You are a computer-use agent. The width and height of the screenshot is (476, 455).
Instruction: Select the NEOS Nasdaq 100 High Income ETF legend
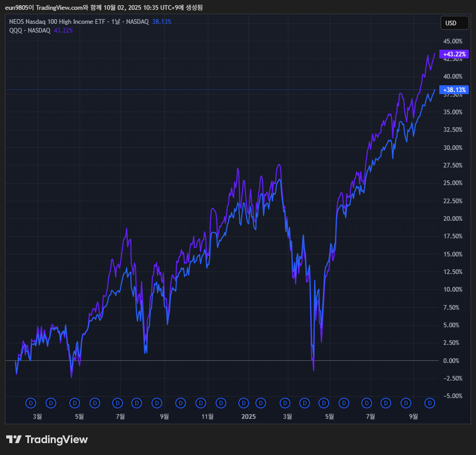(79, 22)
